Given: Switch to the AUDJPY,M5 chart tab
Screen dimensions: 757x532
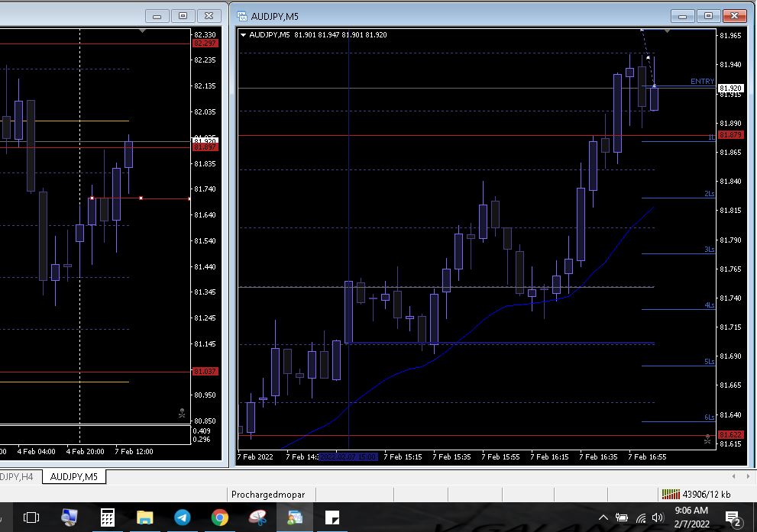Looking at the screenshot, I should 73,477.
